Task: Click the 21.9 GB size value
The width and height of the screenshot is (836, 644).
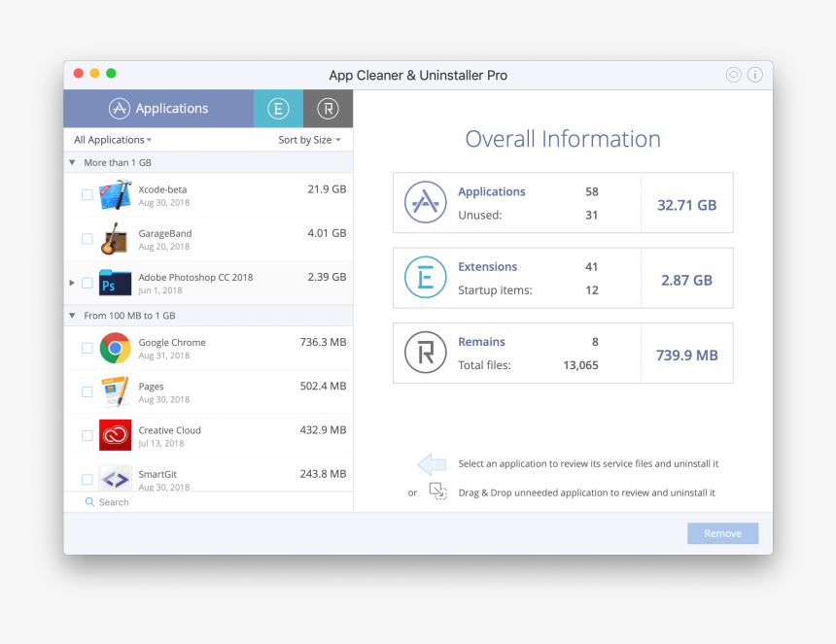Action: [327, 189]
